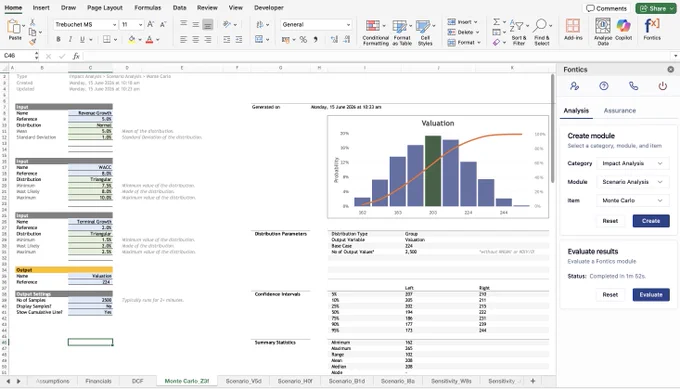Click the Wrap Text icon
This screenshot has height=389, width=680.
click(259, 24)
